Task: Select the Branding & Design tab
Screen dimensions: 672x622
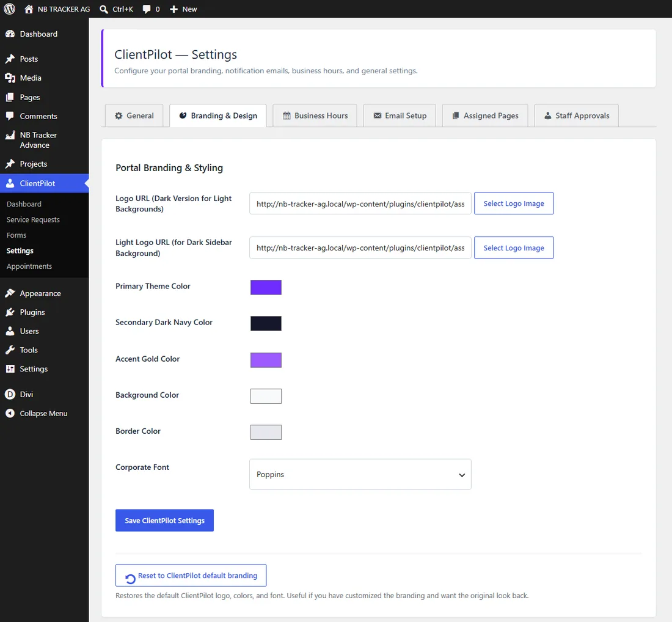Action: pos(217,115)
